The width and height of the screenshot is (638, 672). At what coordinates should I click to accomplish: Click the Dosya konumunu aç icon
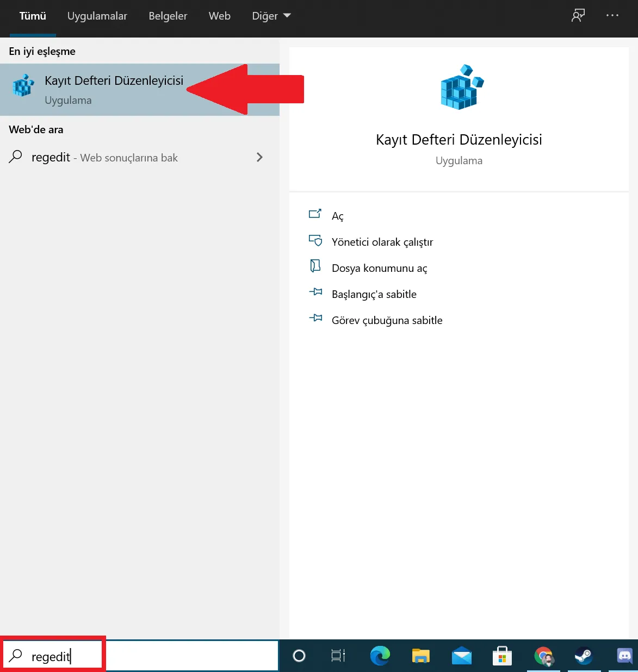pos(315,266)
